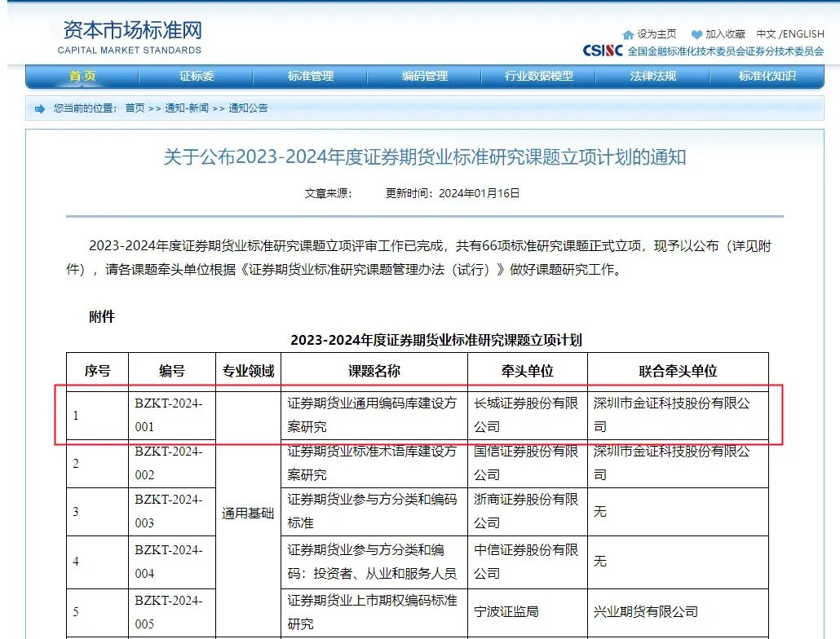Open the 证标委 navigation menu
The image size is (840, 639).
tap(196, 76)
